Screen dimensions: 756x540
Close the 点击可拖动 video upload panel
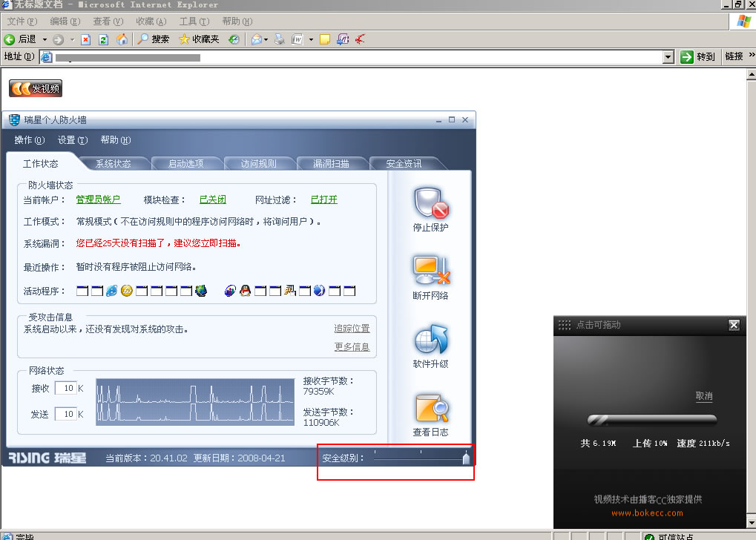coord(734,325)
